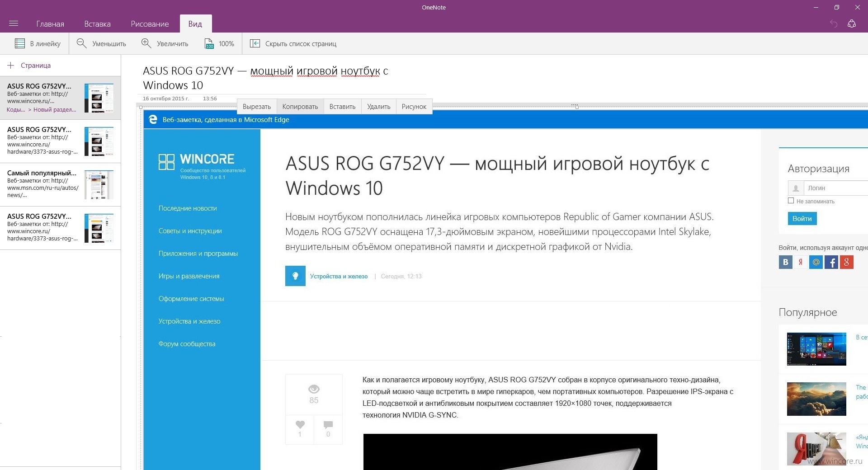Click the WINCORE logo
Image resolution: width=868 pixels, height=470 pixels.
(202, 165)
